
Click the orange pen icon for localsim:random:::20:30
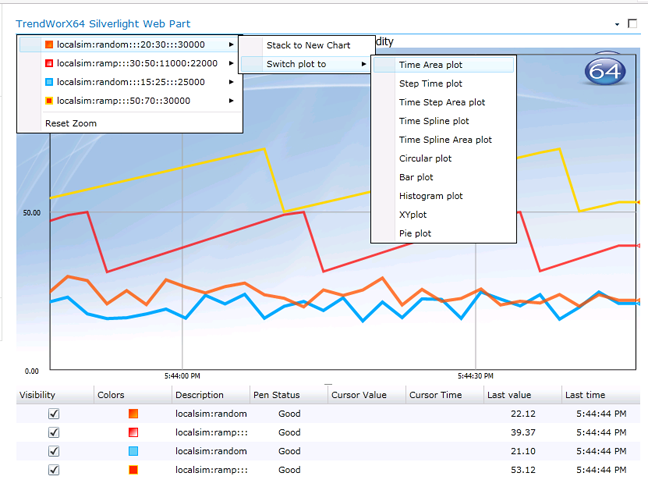pos(49,44)
